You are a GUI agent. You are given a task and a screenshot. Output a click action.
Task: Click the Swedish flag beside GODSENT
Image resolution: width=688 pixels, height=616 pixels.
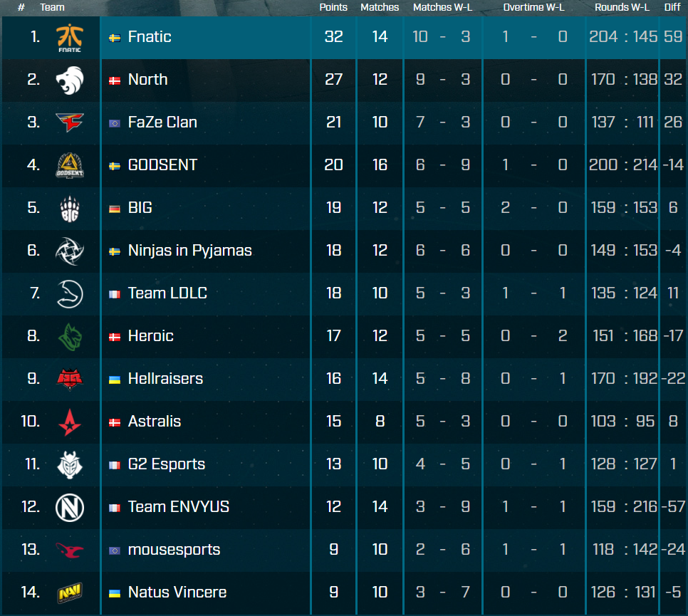[x=115, y=167]
